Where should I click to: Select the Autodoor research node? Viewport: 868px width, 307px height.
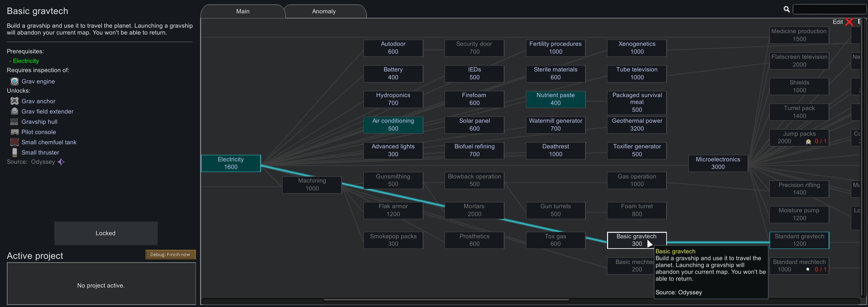pyautogui.click(x=393, y=48)
